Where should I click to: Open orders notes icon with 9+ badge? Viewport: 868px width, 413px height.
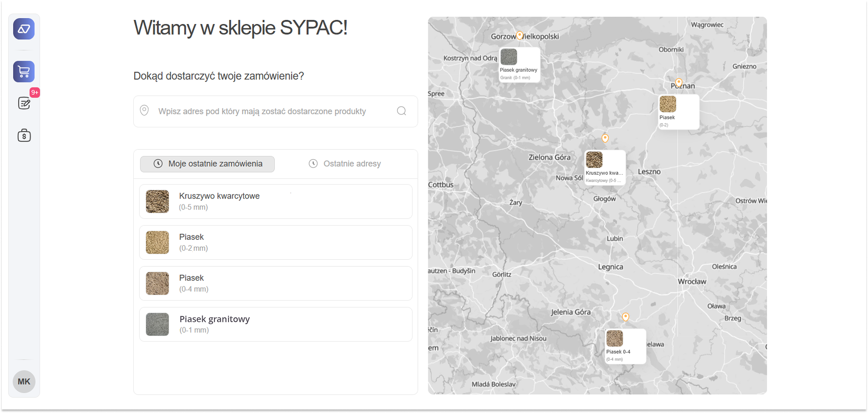(x=24, y=103)
